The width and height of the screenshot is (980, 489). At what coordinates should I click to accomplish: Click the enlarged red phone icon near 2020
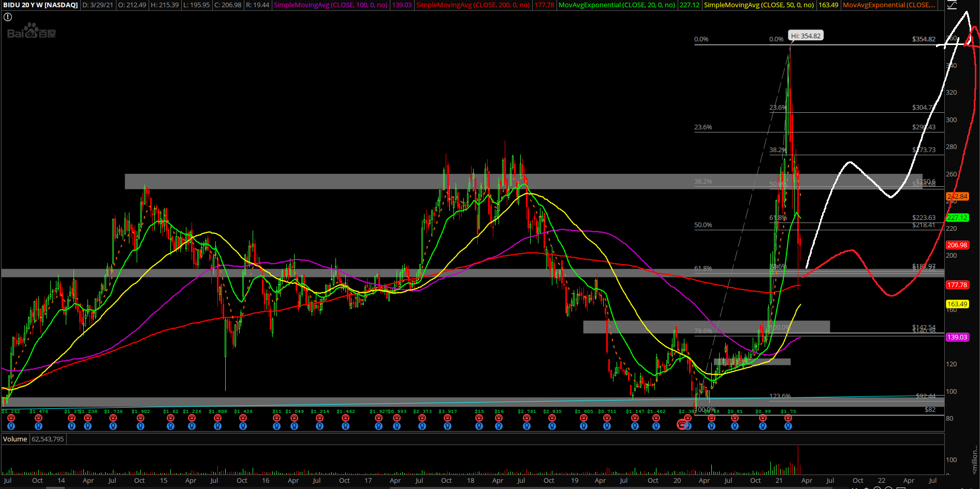[x=682, y=425]
